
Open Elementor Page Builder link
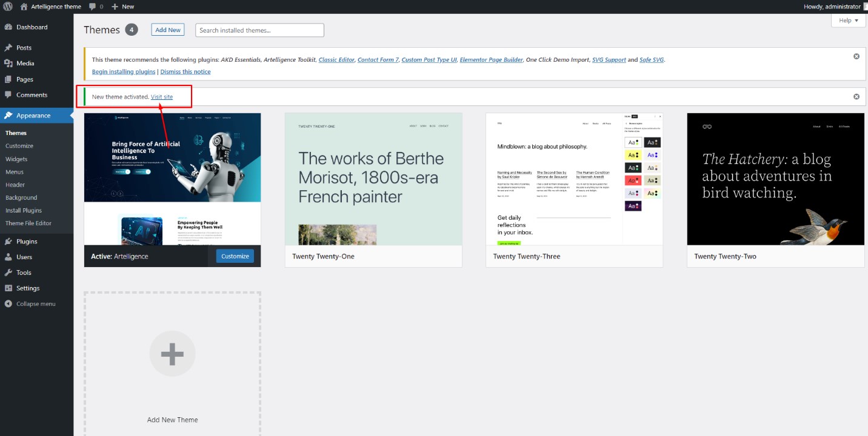tap(492, 60)
